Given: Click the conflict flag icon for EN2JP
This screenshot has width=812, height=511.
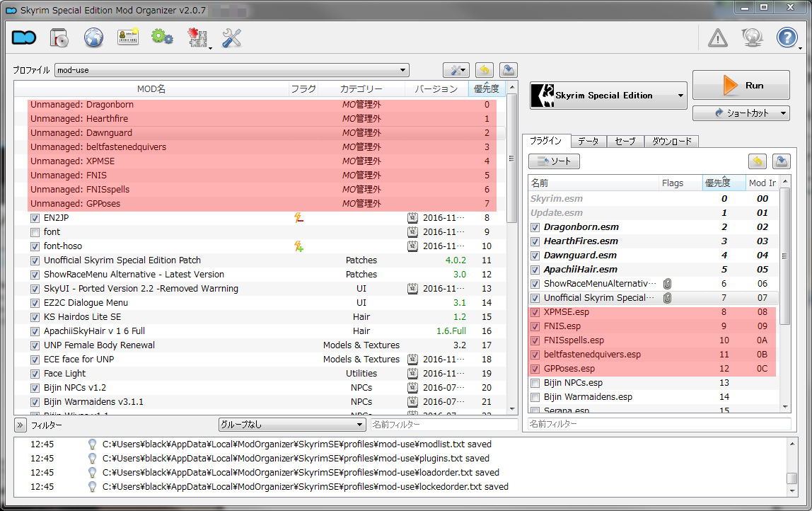Looking at the screenshot, I should pos(298,218).
